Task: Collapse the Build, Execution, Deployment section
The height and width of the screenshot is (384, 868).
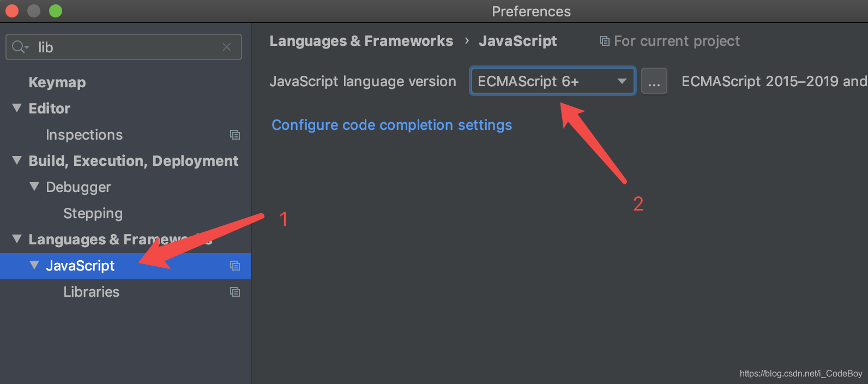Action: 17,160
